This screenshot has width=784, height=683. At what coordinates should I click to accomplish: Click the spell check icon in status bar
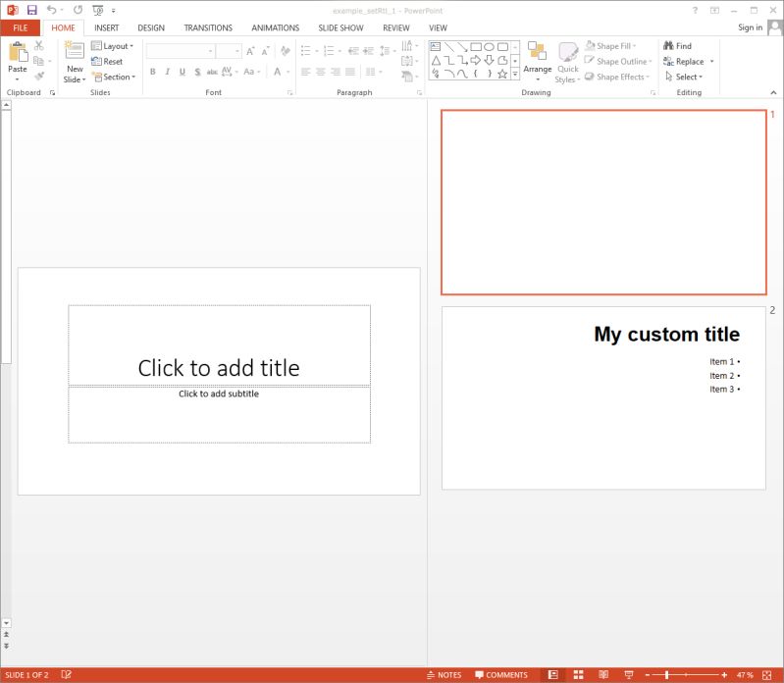(66, 675)
